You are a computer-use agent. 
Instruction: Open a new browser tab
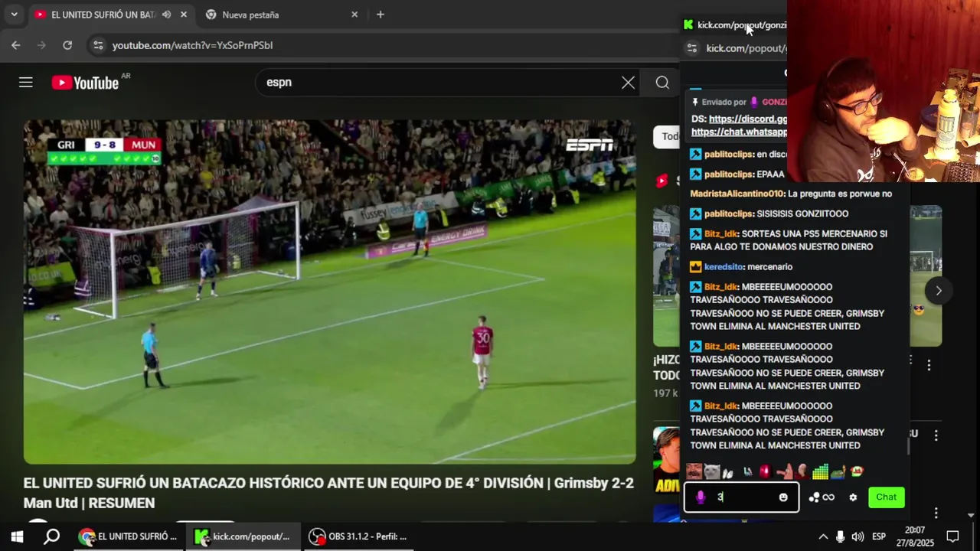(x=381, y=15)
